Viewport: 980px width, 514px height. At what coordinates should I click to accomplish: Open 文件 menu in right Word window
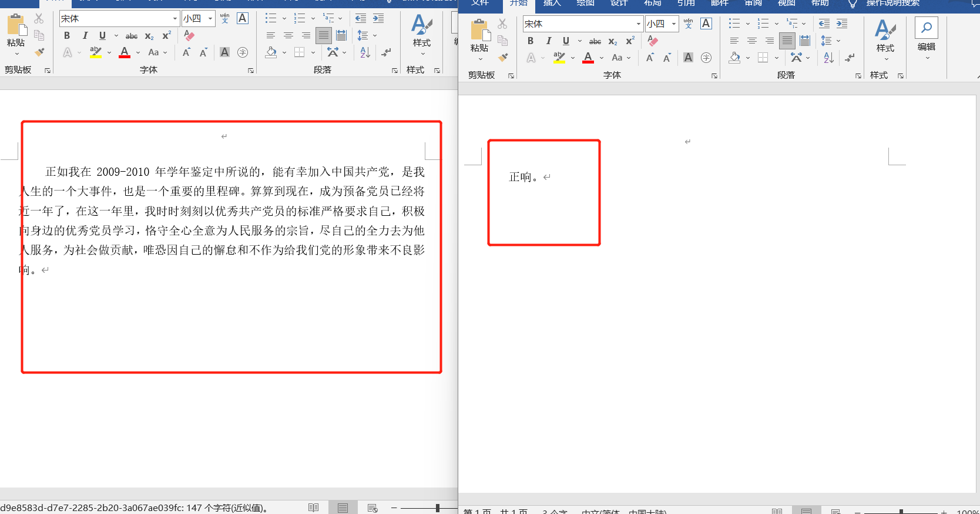480,3
